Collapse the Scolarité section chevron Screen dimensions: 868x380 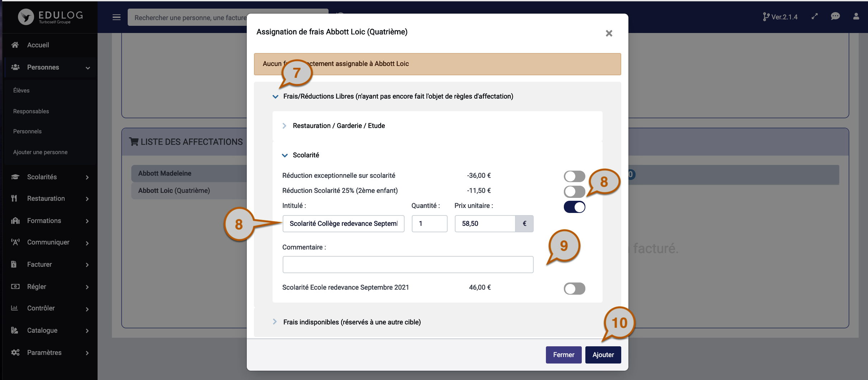[x=285, y=155]
